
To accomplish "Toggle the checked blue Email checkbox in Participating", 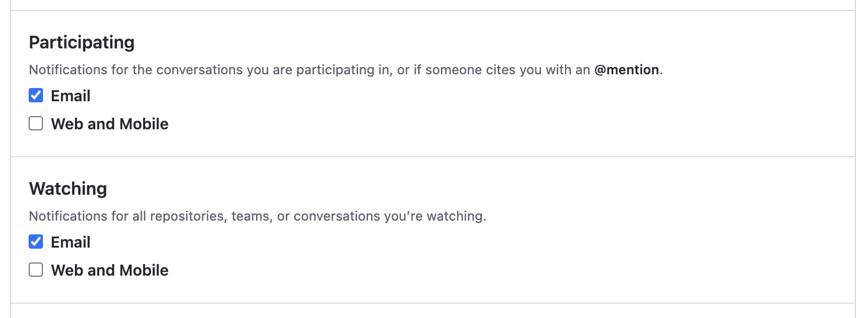I will click(35, 95).
